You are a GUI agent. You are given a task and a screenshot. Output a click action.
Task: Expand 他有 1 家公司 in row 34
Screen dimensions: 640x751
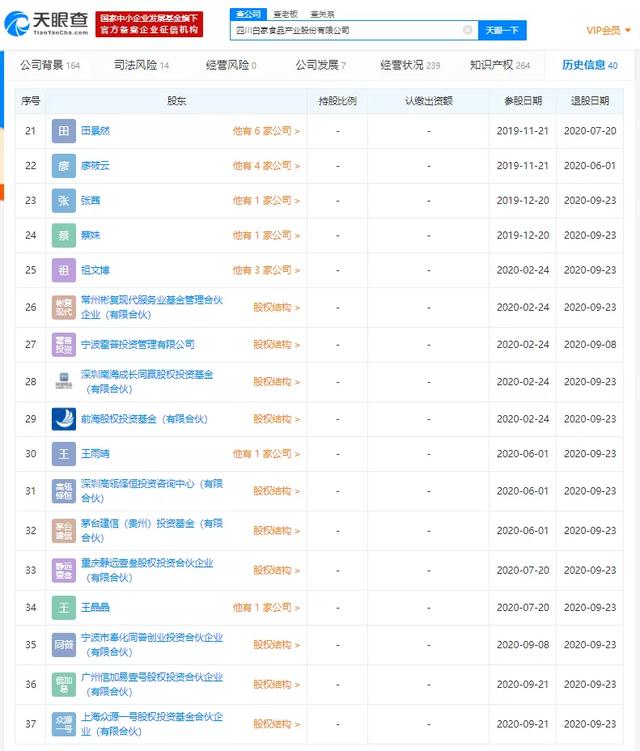(x=266, y=607)
